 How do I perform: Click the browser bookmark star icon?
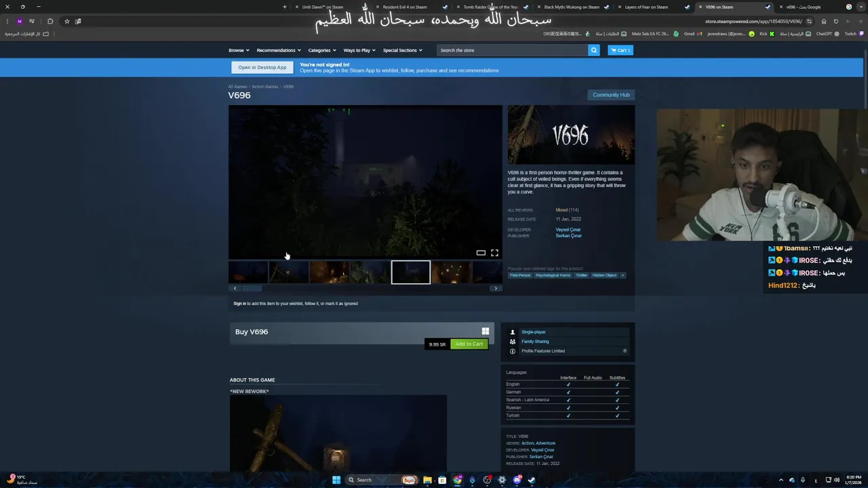pyautogui.click(x=66, y=21)
